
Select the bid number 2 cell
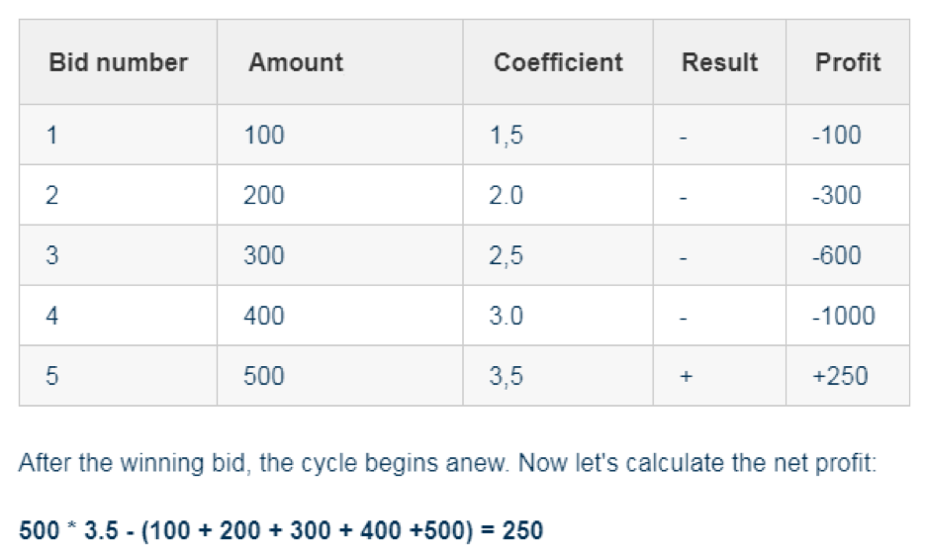(118, 195)
